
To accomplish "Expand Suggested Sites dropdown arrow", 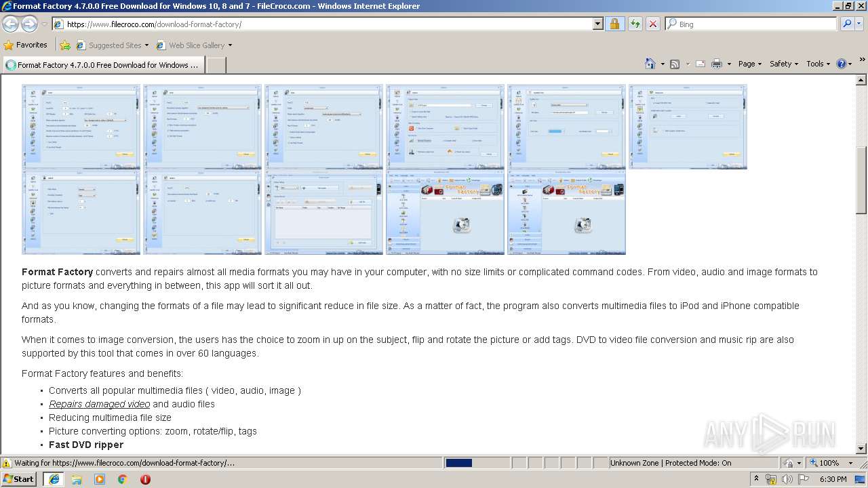I will (146, 45).
